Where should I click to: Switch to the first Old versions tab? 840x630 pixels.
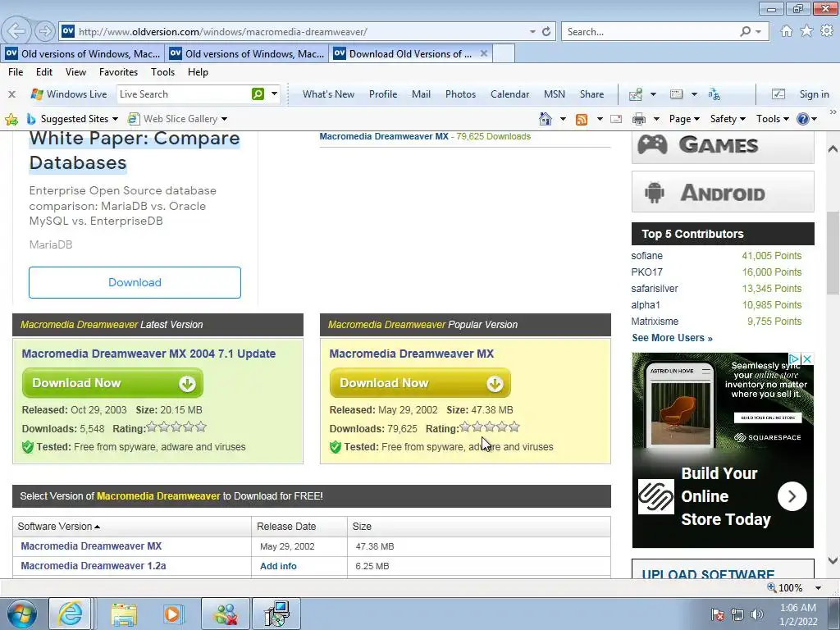[83, 53]
